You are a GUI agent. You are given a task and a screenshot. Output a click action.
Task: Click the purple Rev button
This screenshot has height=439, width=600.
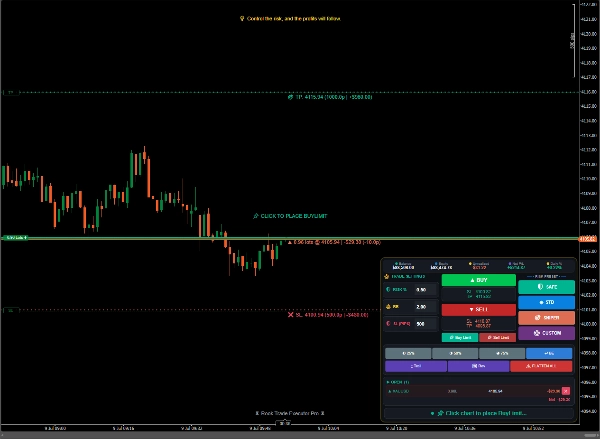pyautogui.click(x=478, y=366)
